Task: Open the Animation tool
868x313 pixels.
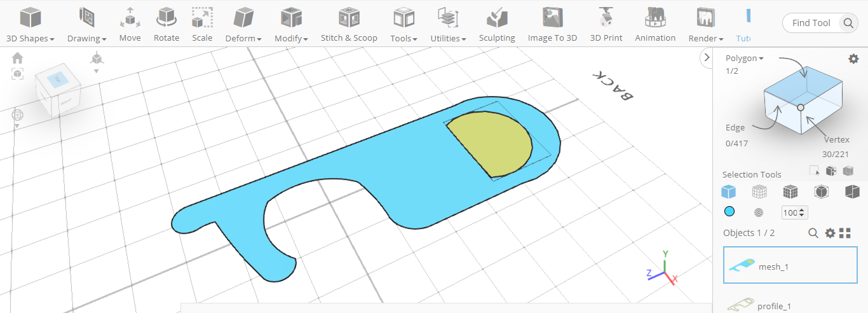Action: point(655,24)
